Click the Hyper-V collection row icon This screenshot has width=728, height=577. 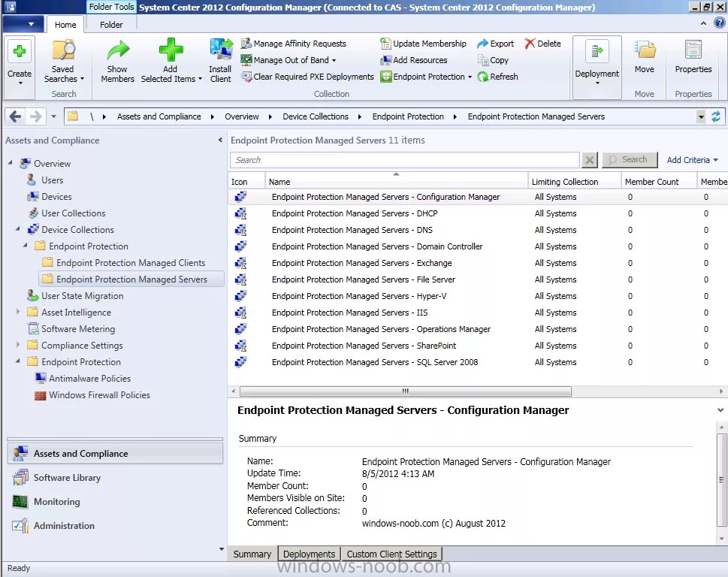click(240, 296)
